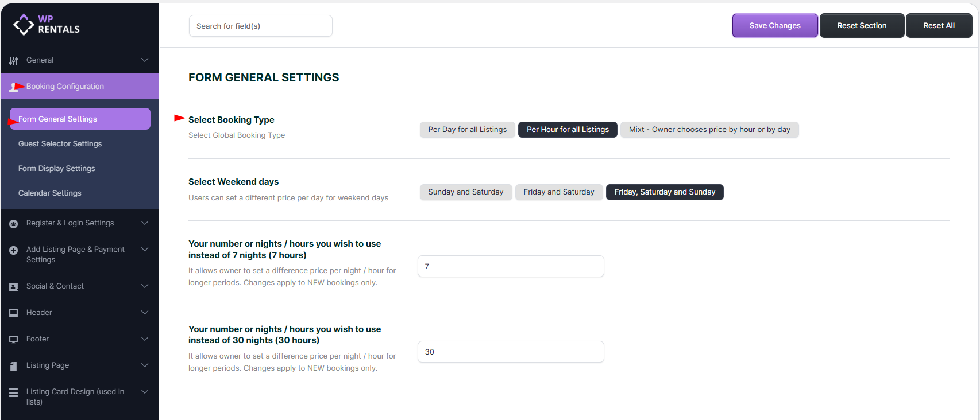This screenshot has height=420, width=980.
Task: Click the Reset Section button
Action: [x=861, y=26]
